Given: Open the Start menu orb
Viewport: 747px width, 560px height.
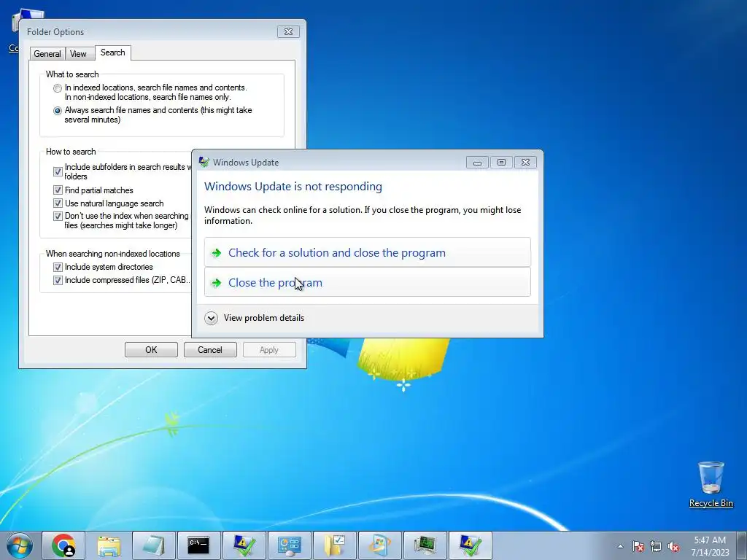Looking at the screenshot, I should point(20,545).
